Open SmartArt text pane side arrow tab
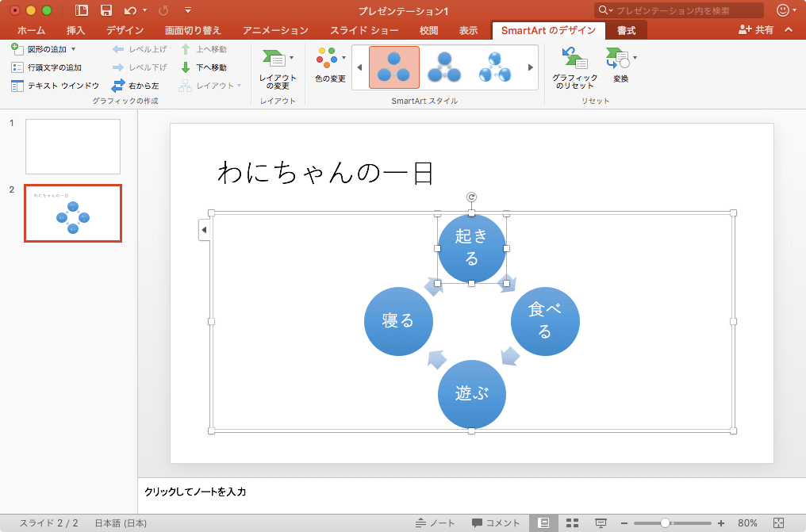This screenshot has height=532, width=806. [205, 230]
